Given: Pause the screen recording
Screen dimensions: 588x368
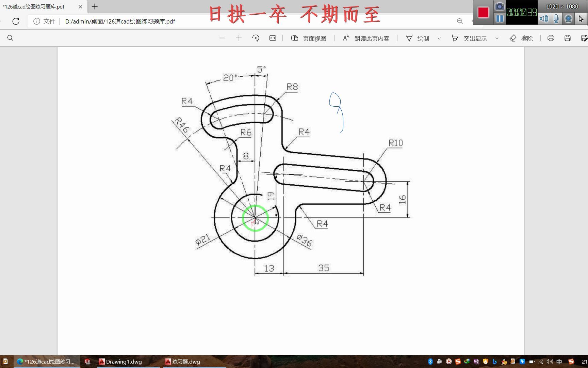Looking at the screenshot, I should (x=500, y=19).
